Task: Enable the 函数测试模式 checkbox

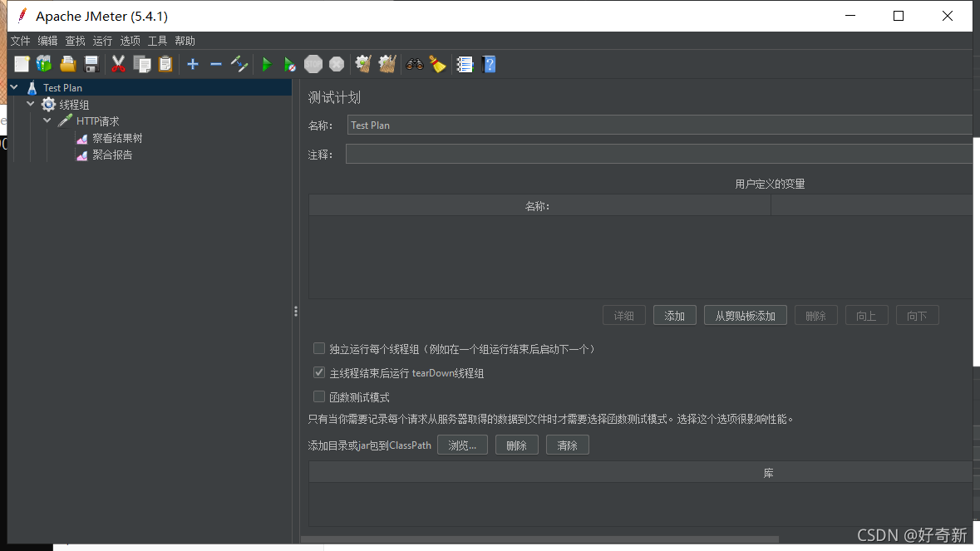Action: click(x=318, y=396)
